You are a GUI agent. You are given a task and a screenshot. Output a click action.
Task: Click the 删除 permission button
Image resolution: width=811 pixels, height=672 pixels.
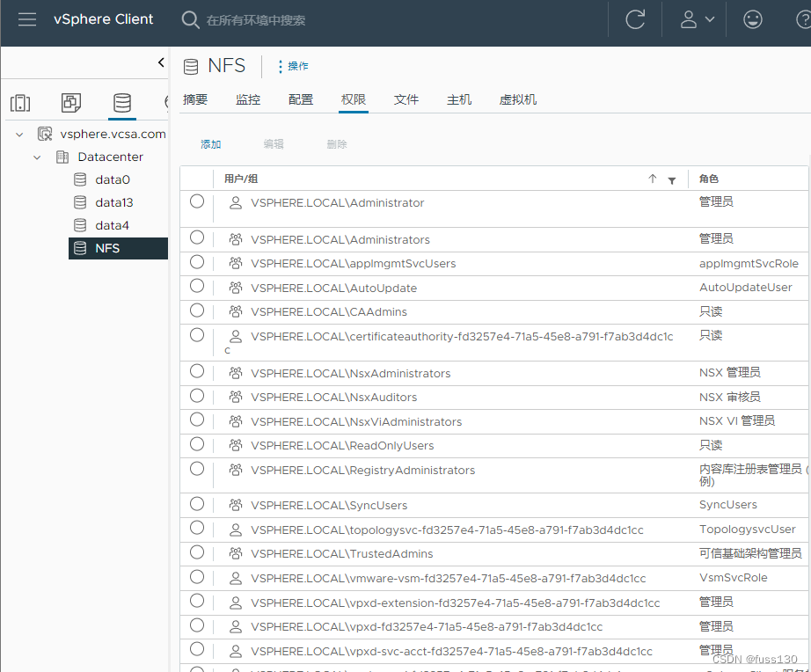click(x=337, y=144)
